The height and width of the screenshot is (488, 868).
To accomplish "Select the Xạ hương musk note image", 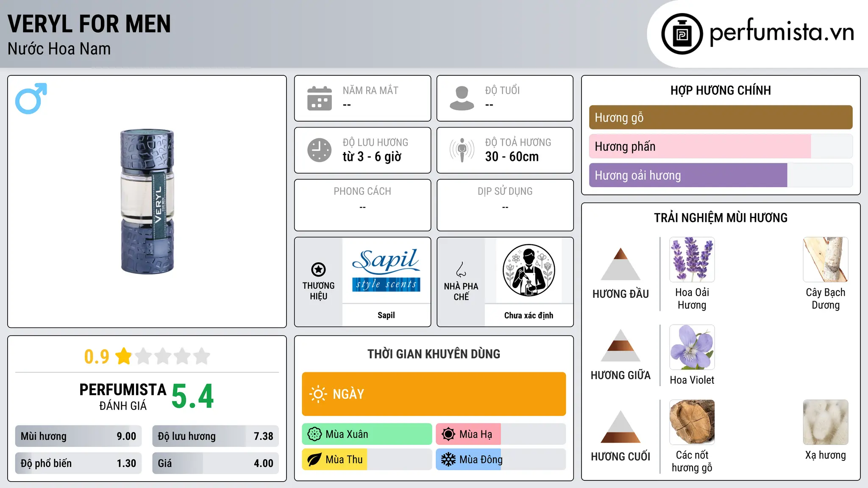I will point(826,422).
